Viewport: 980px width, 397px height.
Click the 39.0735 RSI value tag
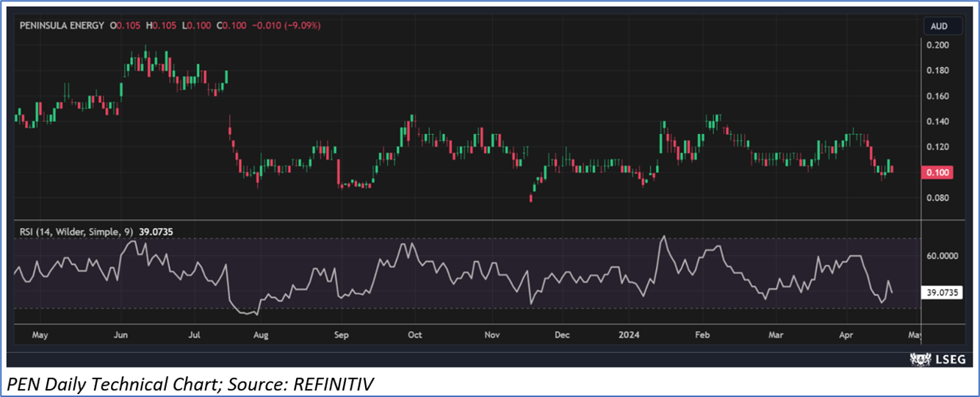(942, 292)
